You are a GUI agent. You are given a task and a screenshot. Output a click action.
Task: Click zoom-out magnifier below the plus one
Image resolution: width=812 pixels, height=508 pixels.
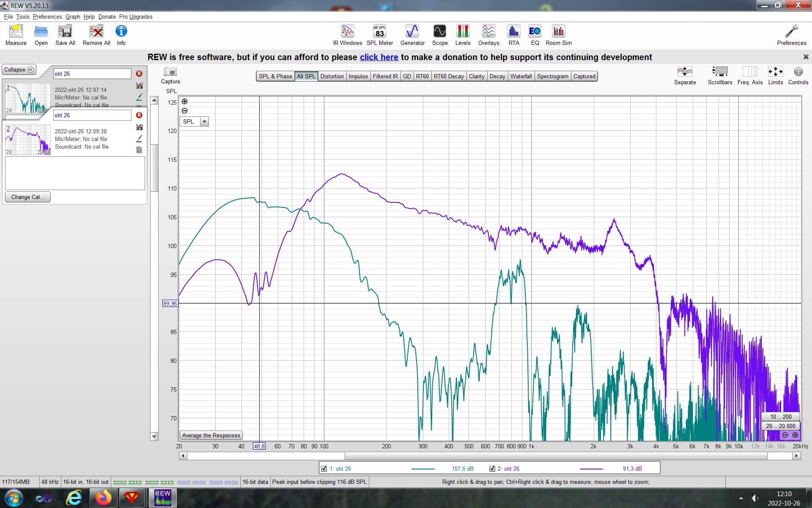184,111
